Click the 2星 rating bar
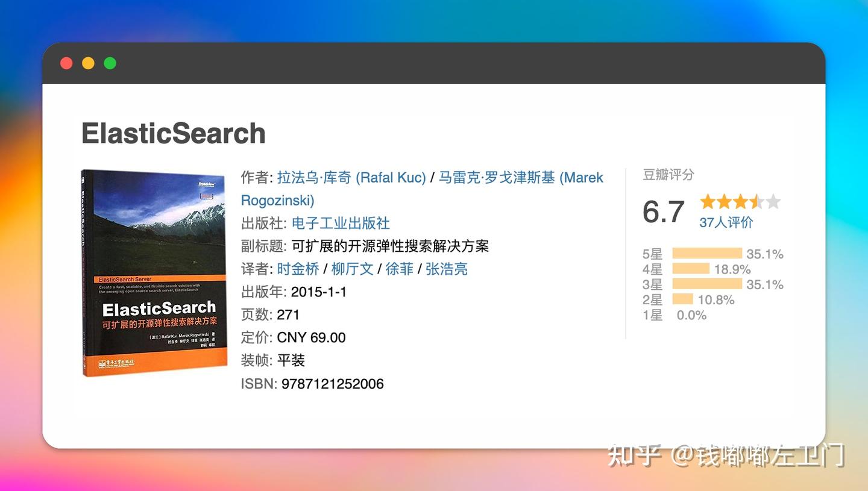The width and height of the screenshot is (868, 491). (x=682, y=299)
